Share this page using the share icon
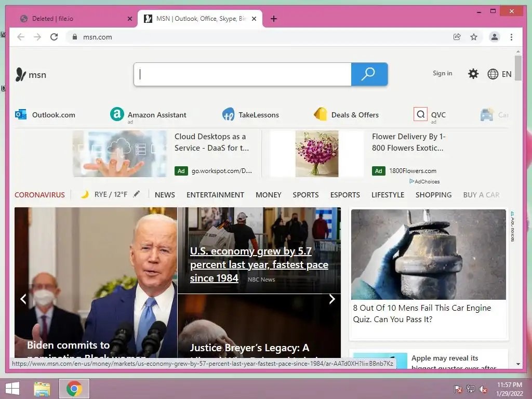 [x=457, y=37]
